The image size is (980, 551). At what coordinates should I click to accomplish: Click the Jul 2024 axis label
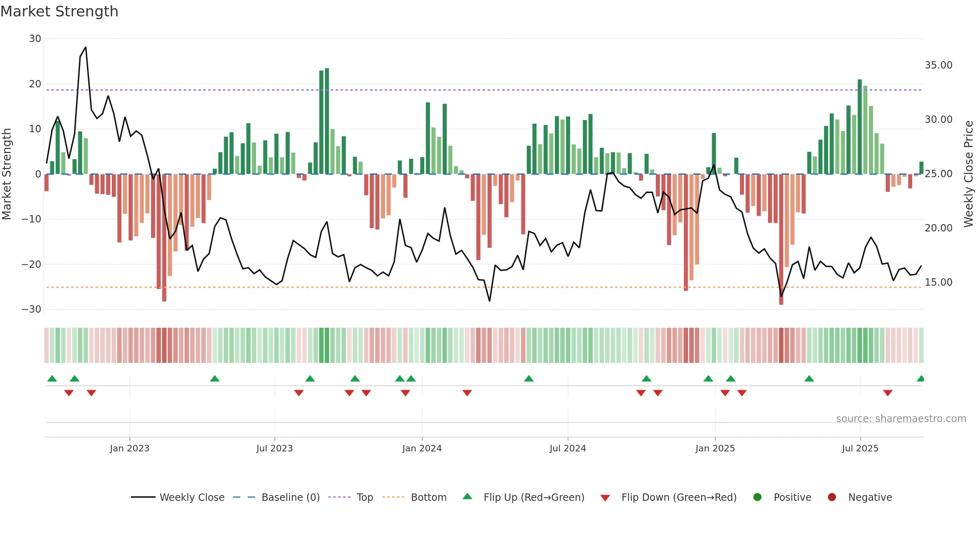pos(568,449)
